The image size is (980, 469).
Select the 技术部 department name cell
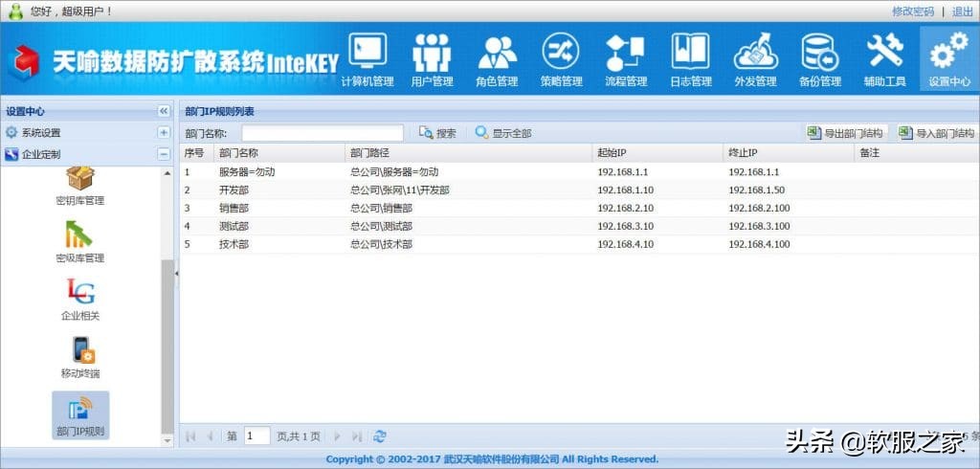234,244
